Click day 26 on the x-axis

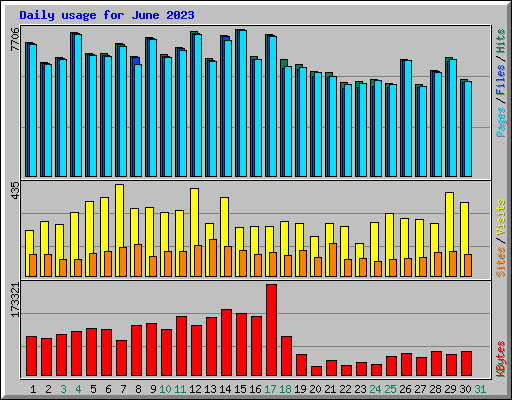coord(405,389)
